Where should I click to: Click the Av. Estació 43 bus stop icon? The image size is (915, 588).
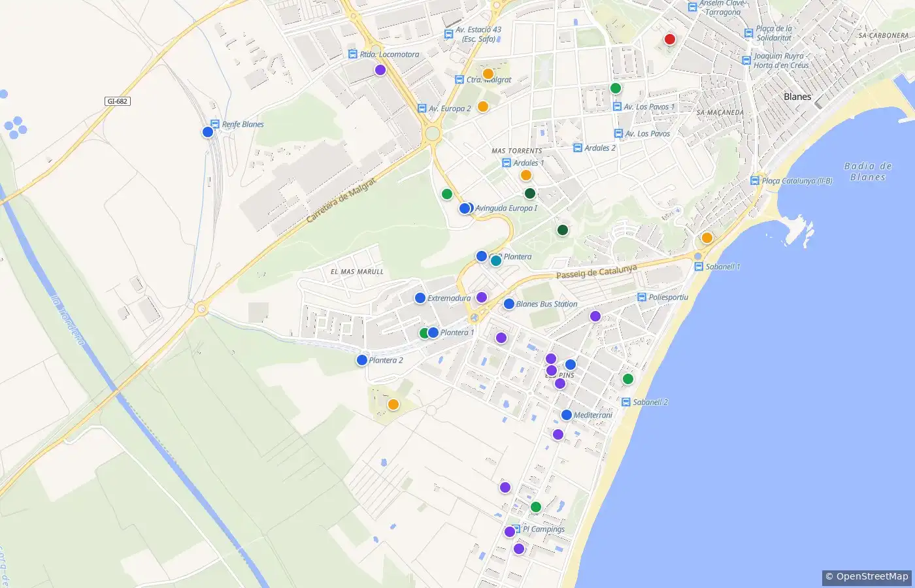point(448,34)
